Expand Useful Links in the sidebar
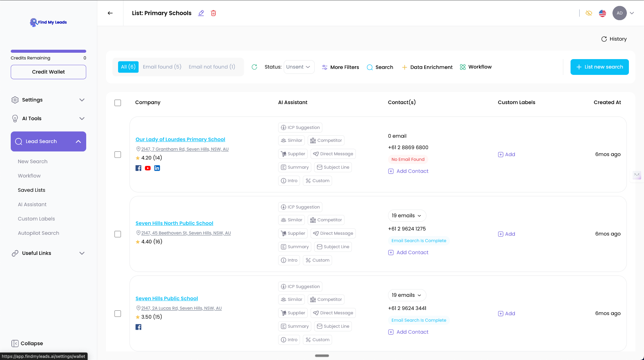 pyautogui.click(x=48, y=253)
